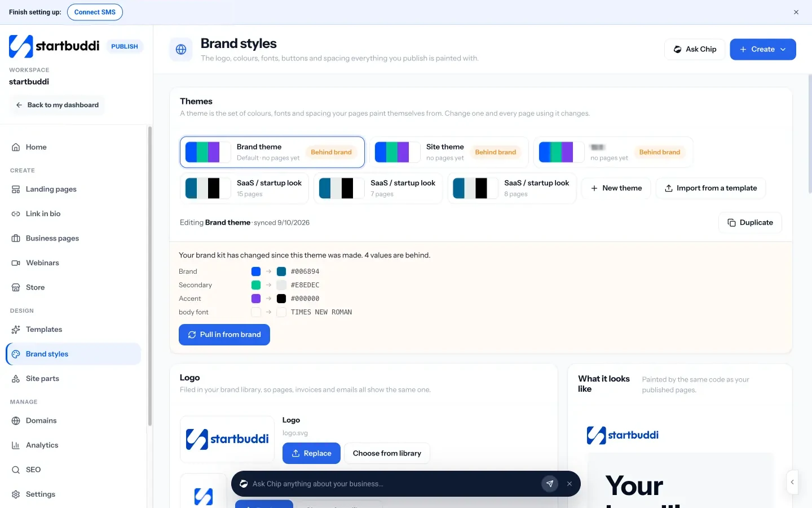This screenshot has width=812, height=508.
Task: Open the Create dropdown menu
Action: coord(763,49)
